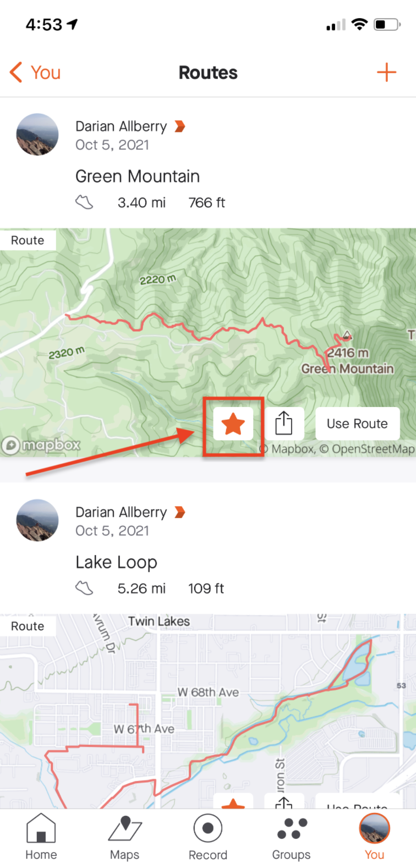Tap Darian Allberry's avatar on Lake Loop
This screenshot has width=416, height=868.
point(37,520)
